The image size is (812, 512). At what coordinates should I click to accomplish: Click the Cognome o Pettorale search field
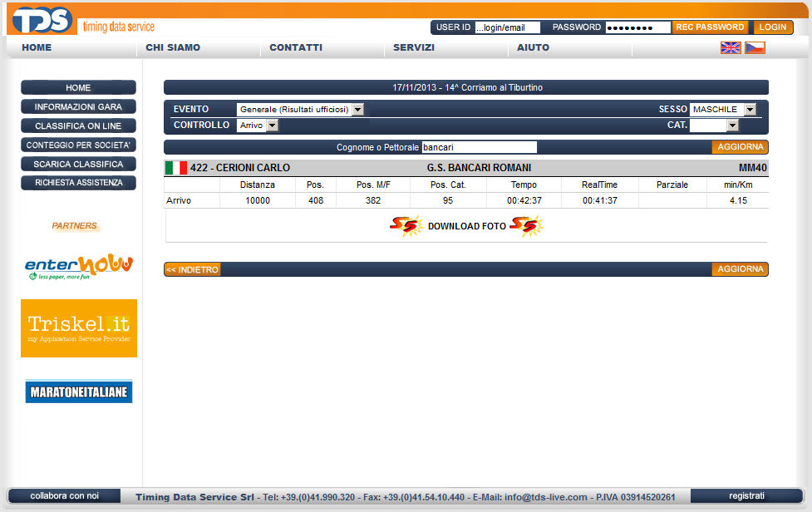479,147
